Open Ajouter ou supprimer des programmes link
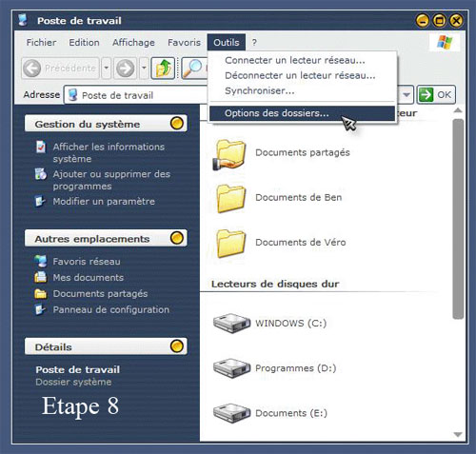Image resolution: width=476 pixels, height=454 pixels. [x=111, y=180]
